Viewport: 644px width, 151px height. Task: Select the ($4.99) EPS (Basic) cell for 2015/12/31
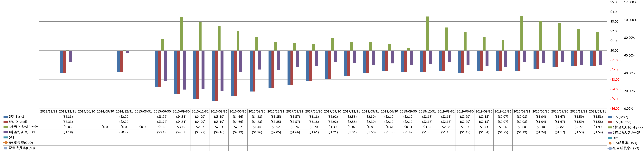point(200,116)
